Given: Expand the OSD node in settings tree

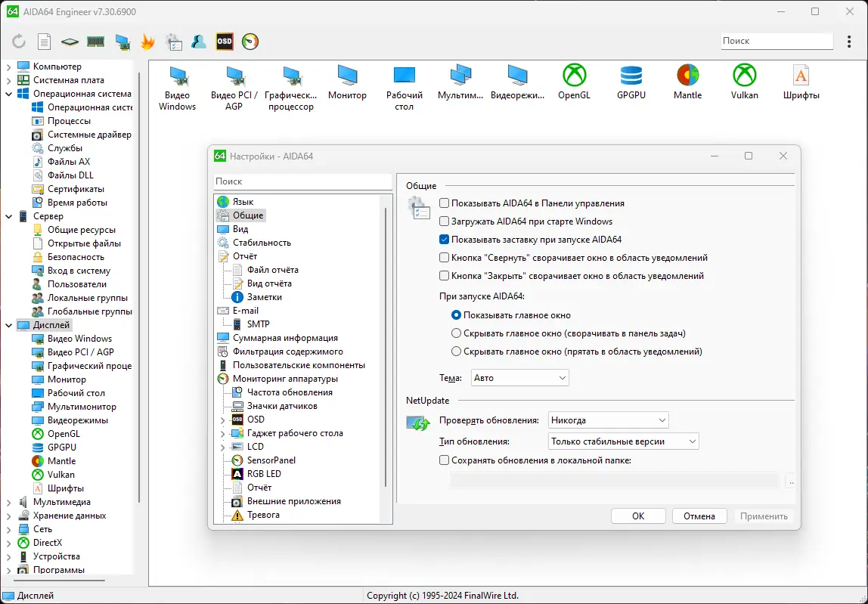Looking at the screenshot, I should pyautogui.click(x=222, y=420).
